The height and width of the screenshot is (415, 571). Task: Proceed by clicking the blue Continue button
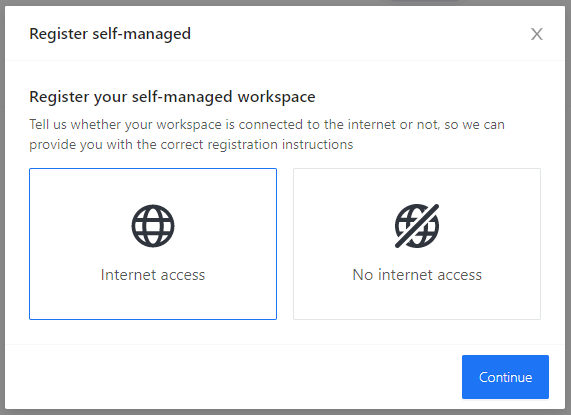[x=505, y=377]
